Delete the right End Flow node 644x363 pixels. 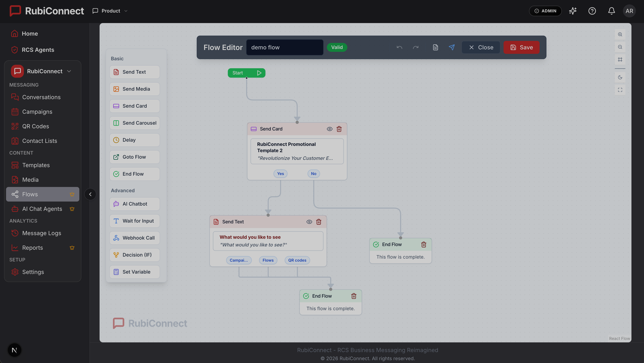click(424, 244)
